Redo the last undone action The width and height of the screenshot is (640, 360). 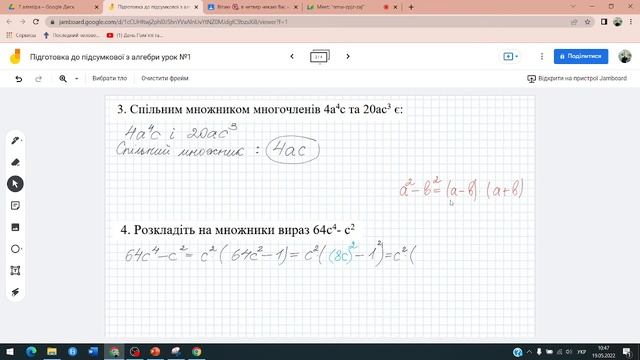pyautogui.click(x=38, y=78)
